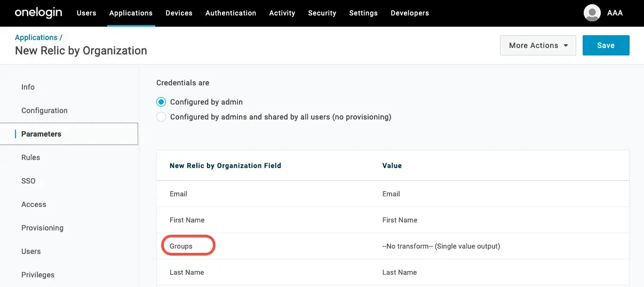Open the Authentication menu

(230, 13)
